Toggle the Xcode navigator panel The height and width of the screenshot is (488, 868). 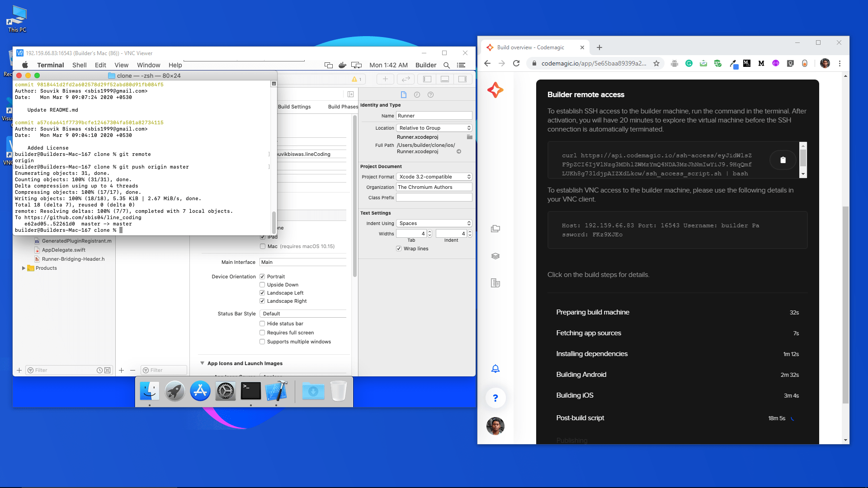pyautogui.click(x=427, y=79)
